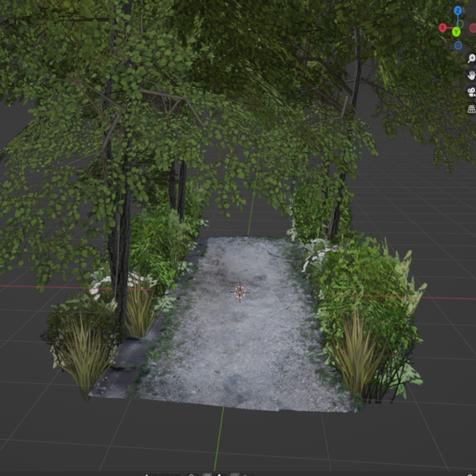Select the gravel path ground mesh

point(235,328)
